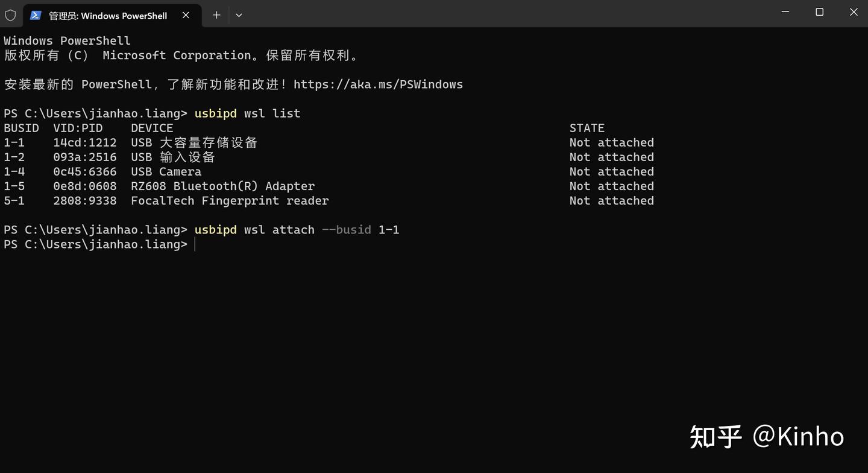
Task: Click the 知乎 @Kinho watermark text
Action: [x=766, y=436]
